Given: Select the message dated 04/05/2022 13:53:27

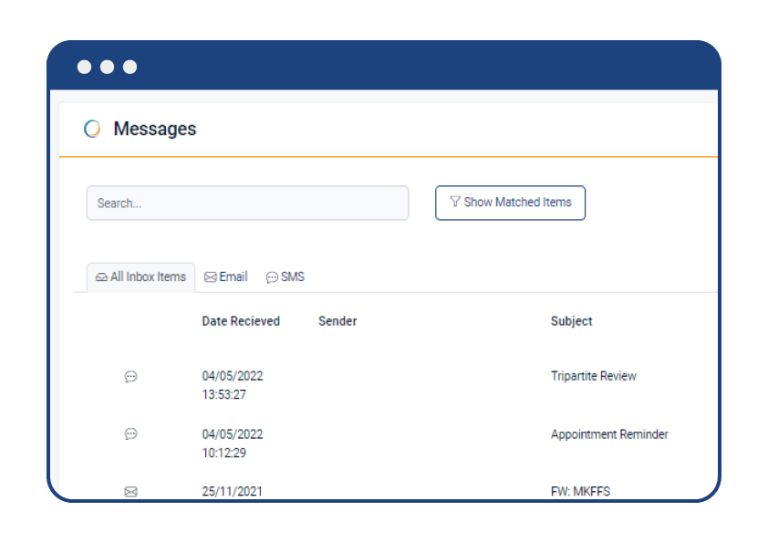Looking at the screenshot, I should [x=232, y=385].
